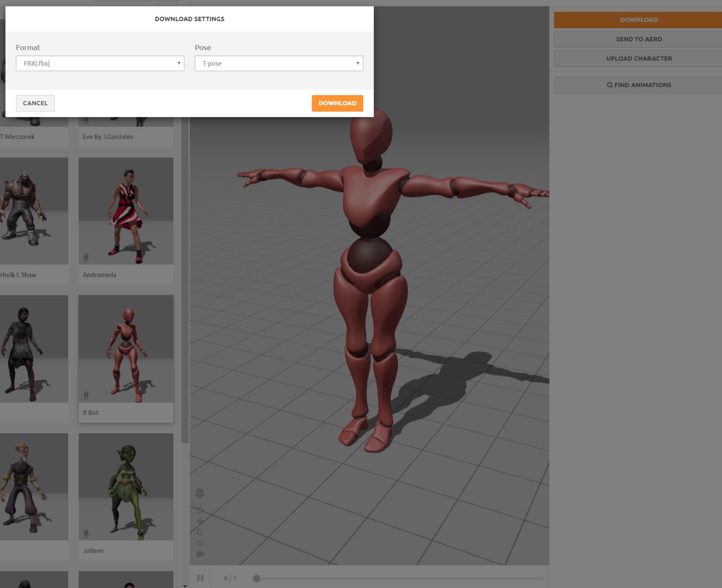Image resolution: width=722 pixels, height=588 pixels.
Task: Open the Pose dropdown T-pose
Action: pyautogui.click(x=279, y=63)
